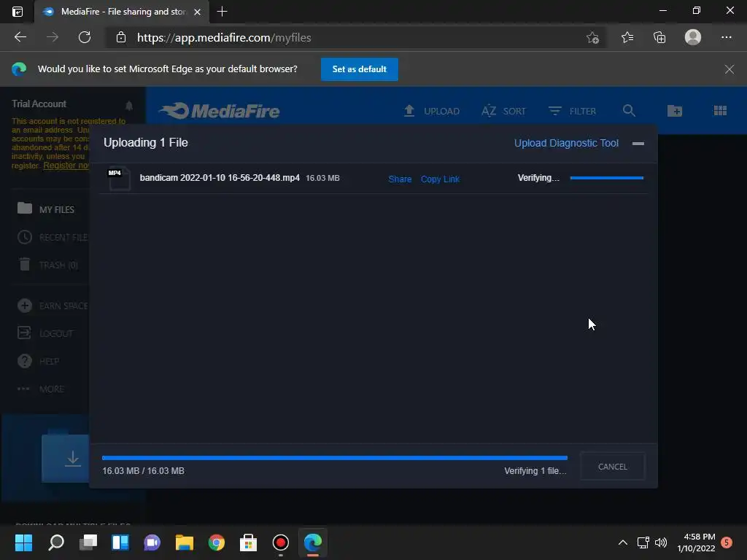Open Chat app on taskbar
This screenshot has width=747, height=560.
[x=152, y=542]
